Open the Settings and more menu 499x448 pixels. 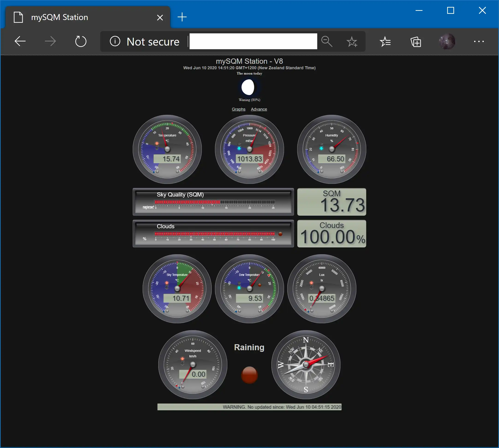[478, 41]
